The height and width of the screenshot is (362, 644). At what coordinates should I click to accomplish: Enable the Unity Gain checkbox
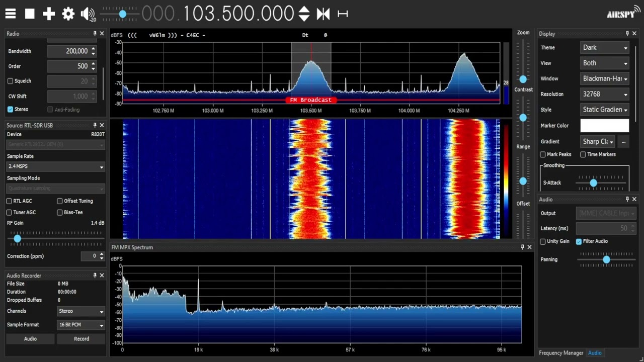coord(543,242)
